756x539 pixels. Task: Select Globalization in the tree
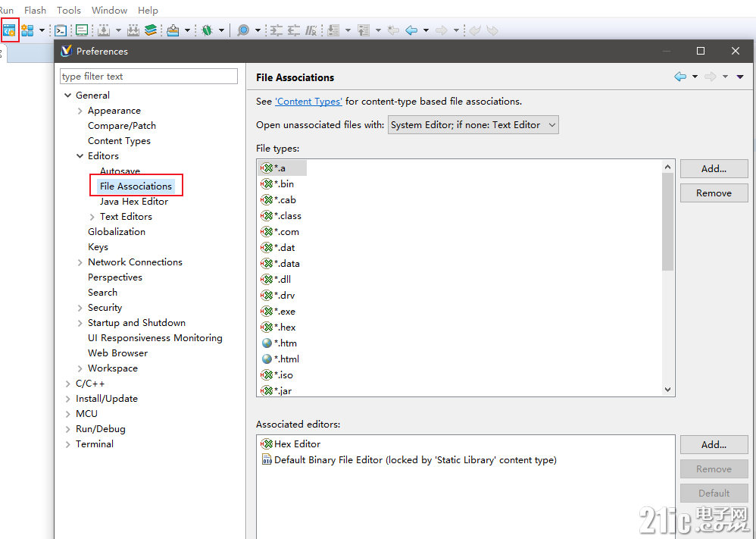(116, 232)
